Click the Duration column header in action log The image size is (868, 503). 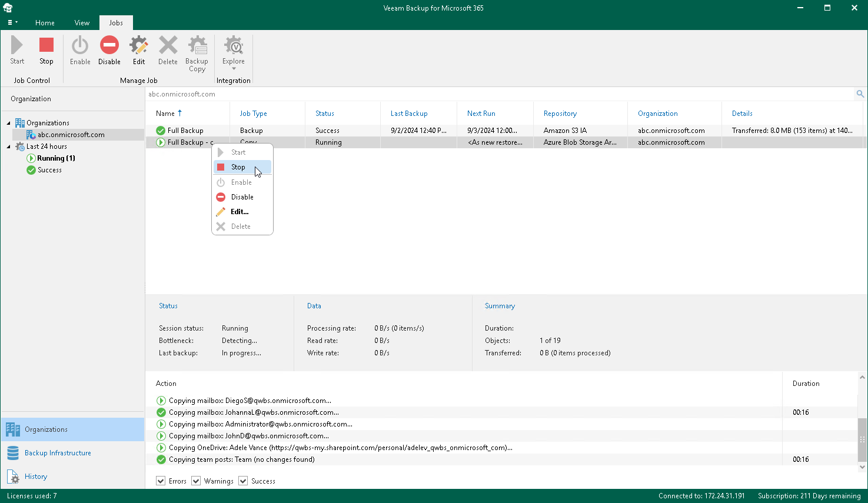point(806,384)
